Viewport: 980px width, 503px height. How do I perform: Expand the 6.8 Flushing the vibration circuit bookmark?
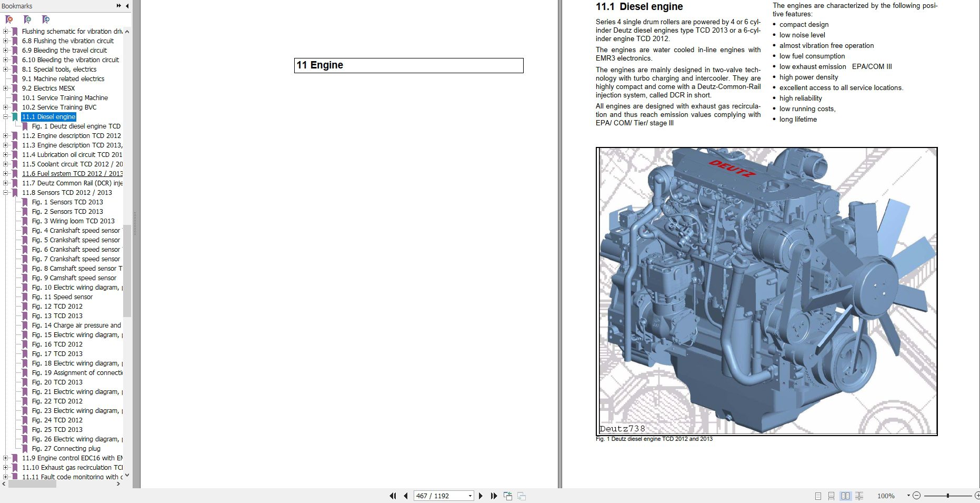[x=5, y=41]
